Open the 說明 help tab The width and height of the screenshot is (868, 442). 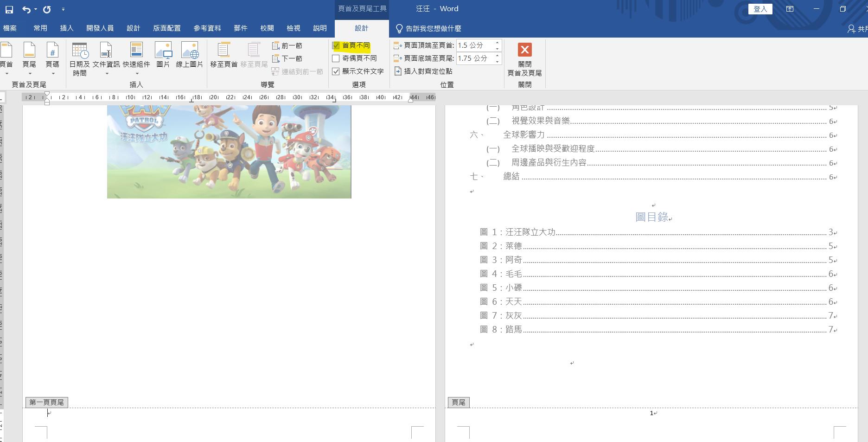tap(320, 28)
